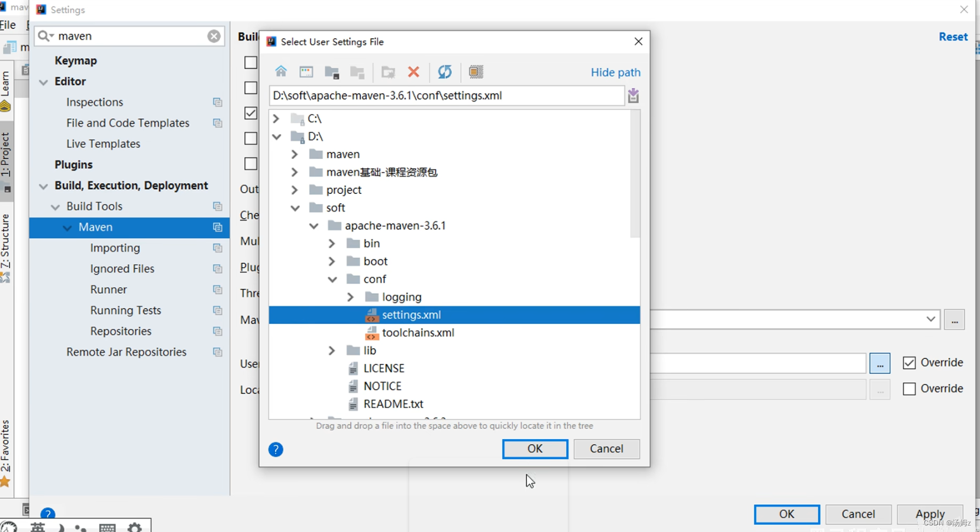The image size is (980, 532).
Task: Open Maven home directory dropdown
Action: coord(930,319)
